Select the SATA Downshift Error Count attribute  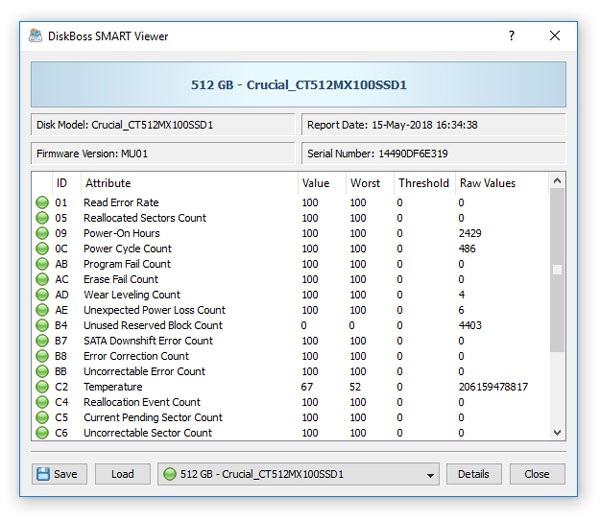click(148, 340)
